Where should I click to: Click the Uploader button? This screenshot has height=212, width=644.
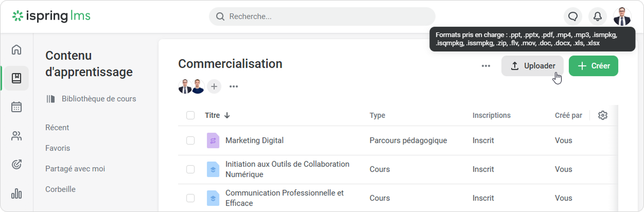tap(532, 66)
